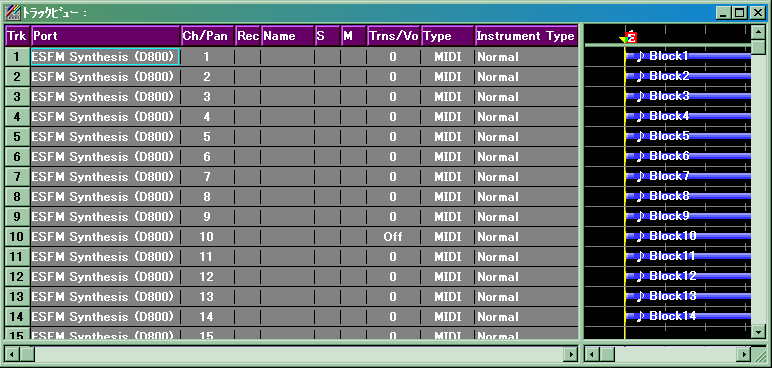Toggle Rec cell for track 1

coord(248,57)
